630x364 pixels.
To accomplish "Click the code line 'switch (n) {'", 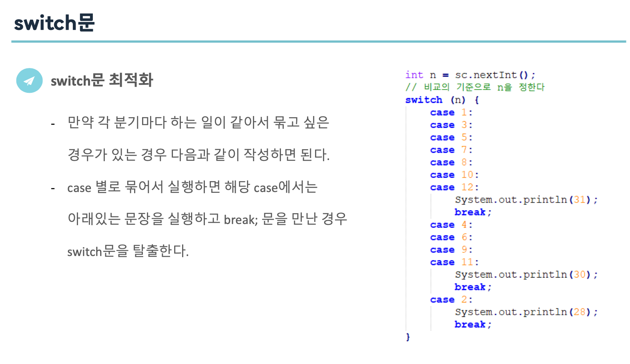I will (x=442, y=100).
